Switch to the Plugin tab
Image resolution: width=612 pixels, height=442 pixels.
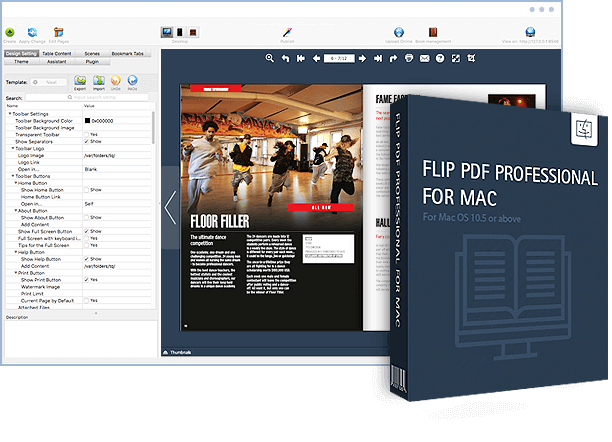92,62
